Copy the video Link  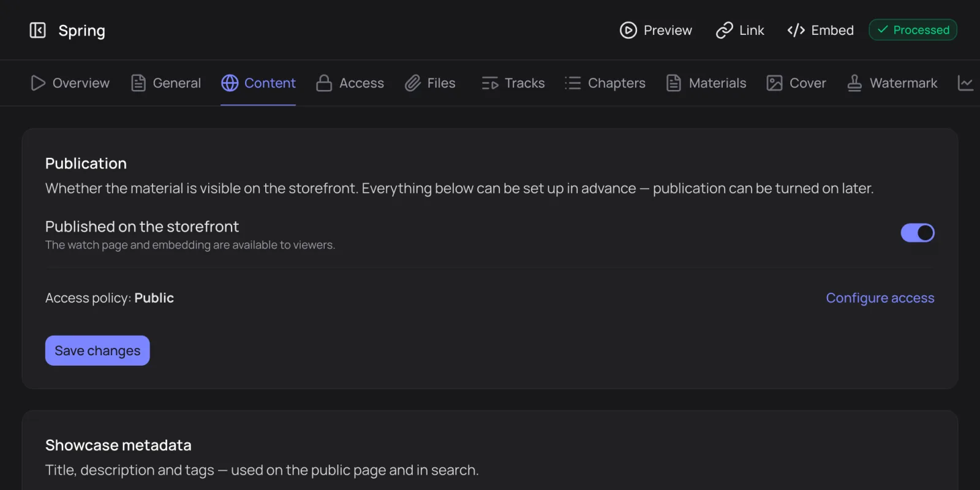(740, 30)
